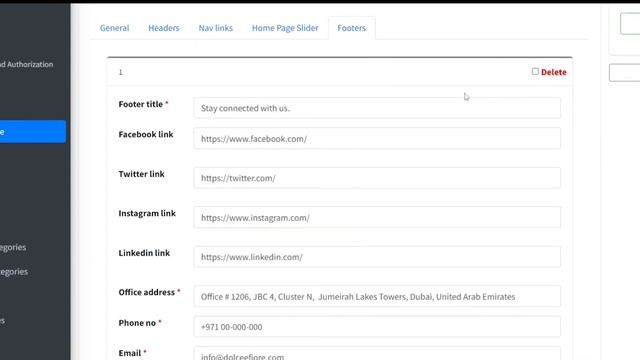Click the Facebook link input
Screen dimensions: 640x360
(x=377, y=138)
